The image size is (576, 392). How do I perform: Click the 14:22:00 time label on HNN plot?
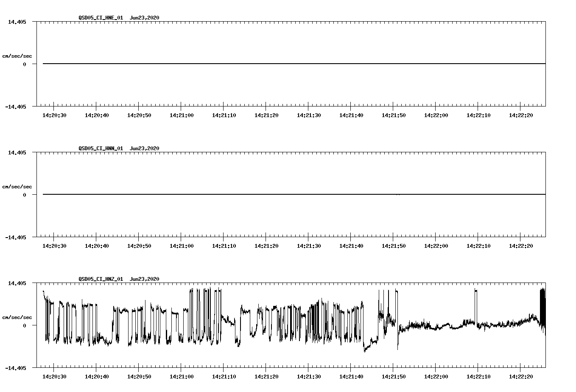pyautogui.click(x=436, y=246)
